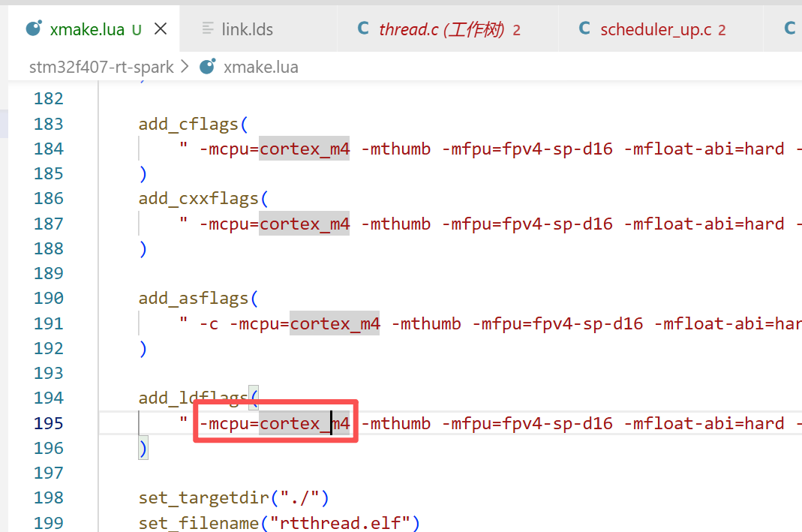Click the untracked 'U' badge on xmake.lua tab
802x532 pixels.
pyautogui.click(x=137, y=30)
